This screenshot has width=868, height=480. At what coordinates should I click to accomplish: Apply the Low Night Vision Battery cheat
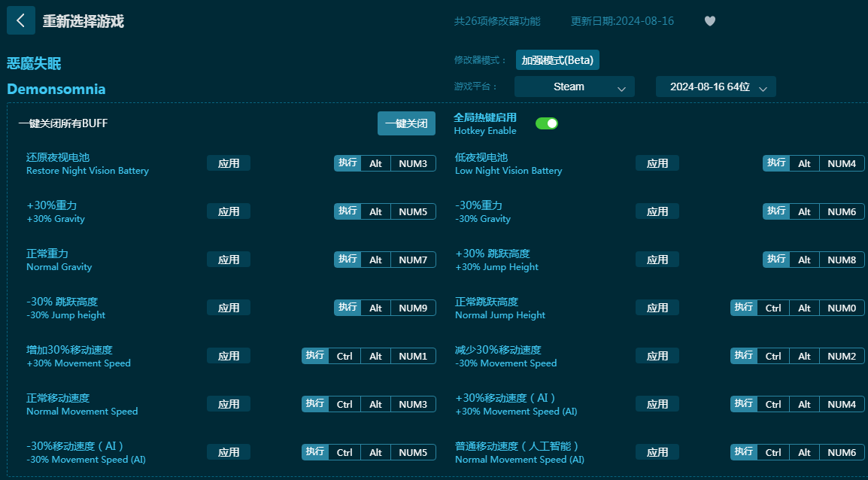point(657,163)
